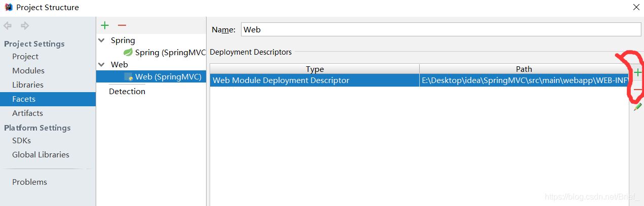The width and height of the screenshot is (644, 206).
Task: Collapse the Spring tree node
Action: click(x=102, y=40)
